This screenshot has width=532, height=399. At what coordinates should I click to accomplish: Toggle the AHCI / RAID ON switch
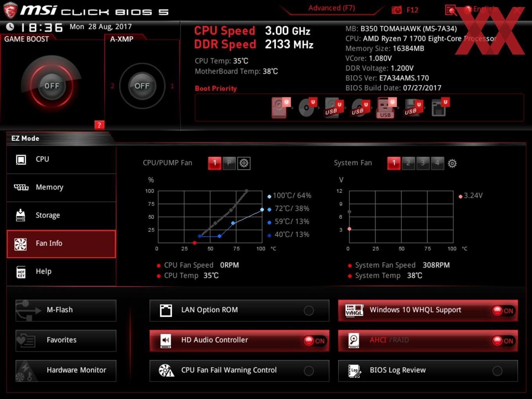[x=504, y=341]
